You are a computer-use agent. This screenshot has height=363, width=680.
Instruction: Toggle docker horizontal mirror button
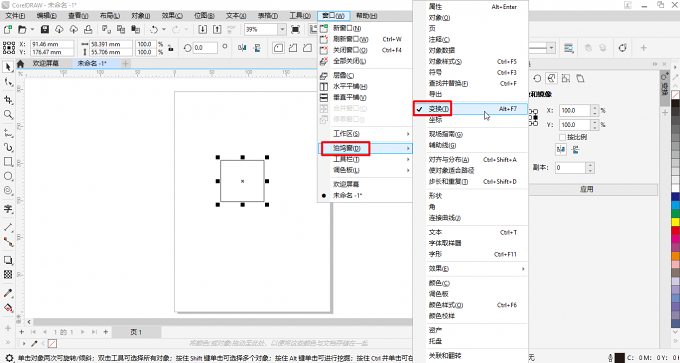click(561, 150)
